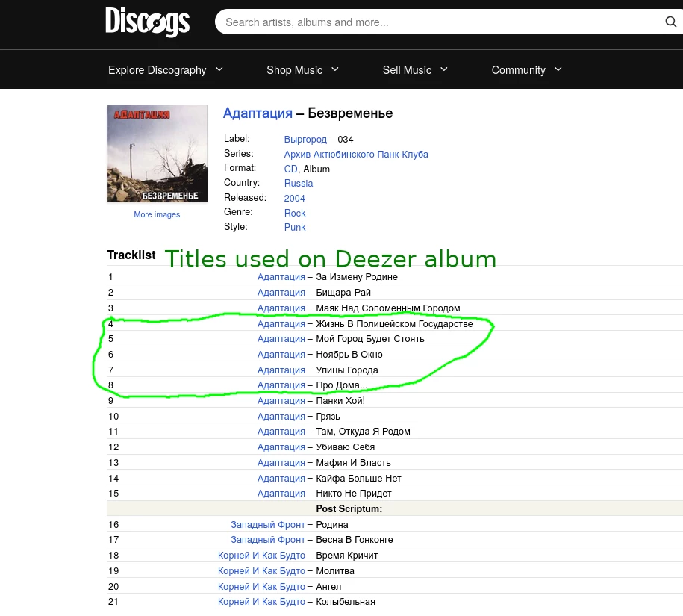The width and height of the screenshot is (683, 616).
Task: Click the artist link for Маяк Над Соломенным Городом
Action: 281,308
